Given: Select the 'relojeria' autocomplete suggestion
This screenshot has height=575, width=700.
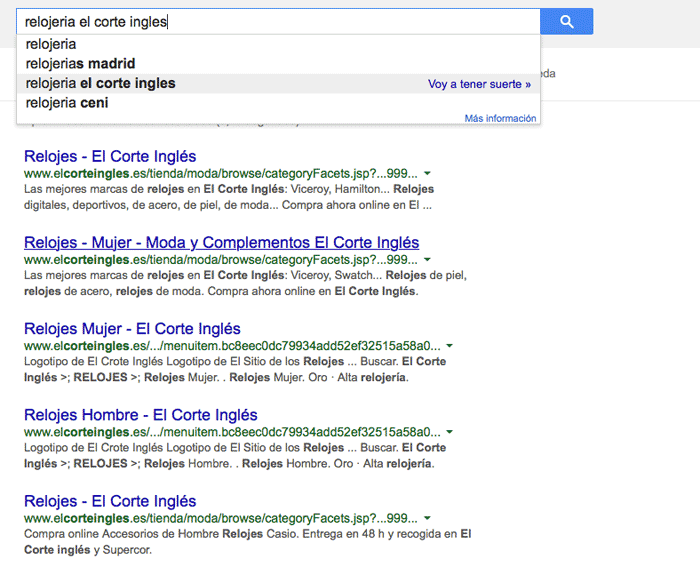Looking at the screenshot, I should 278,44.
